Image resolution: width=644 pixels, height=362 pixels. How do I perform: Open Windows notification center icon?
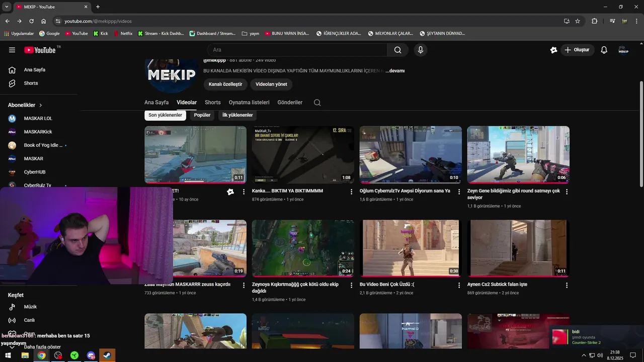point(633,355)
